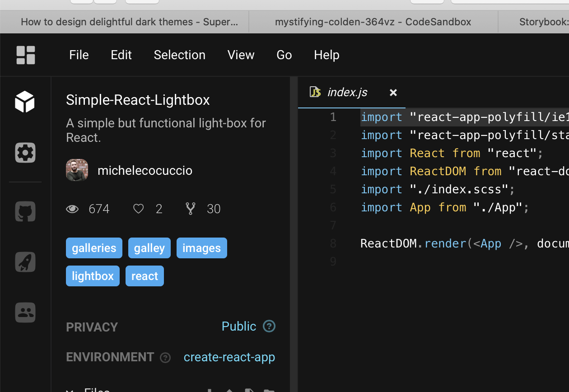The width and height of the screenshot is (569, 392).
Task: Open the Live collaboration people icon
Action: click(x=25, y=313)
